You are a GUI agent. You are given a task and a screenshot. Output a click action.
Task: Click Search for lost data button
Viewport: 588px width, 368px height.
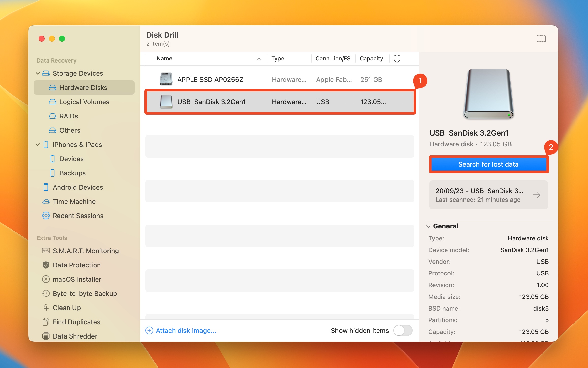[x=488, y=164]
